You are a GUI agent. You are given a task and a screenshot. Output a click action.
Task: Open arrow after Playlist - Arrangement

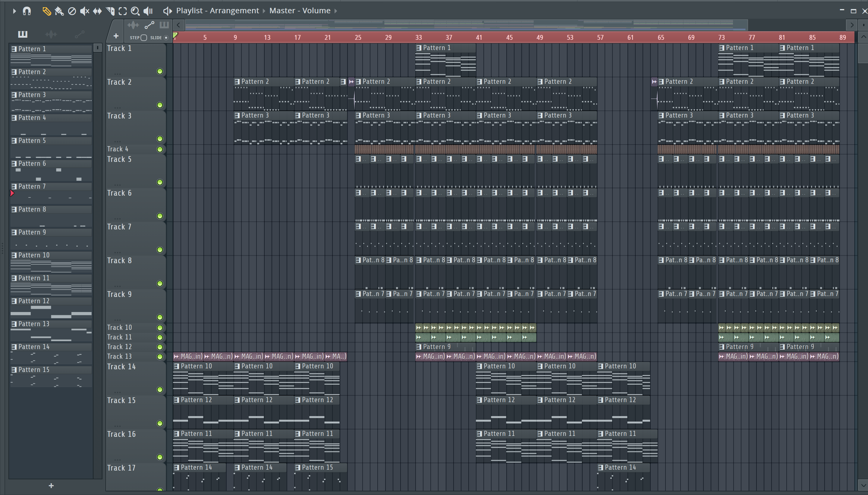264,11
